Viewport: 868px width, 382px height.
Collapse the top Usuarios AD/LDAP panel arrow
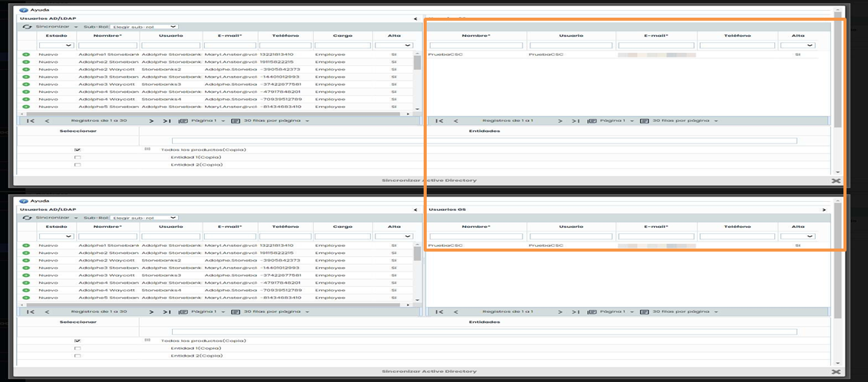(415, 18)
